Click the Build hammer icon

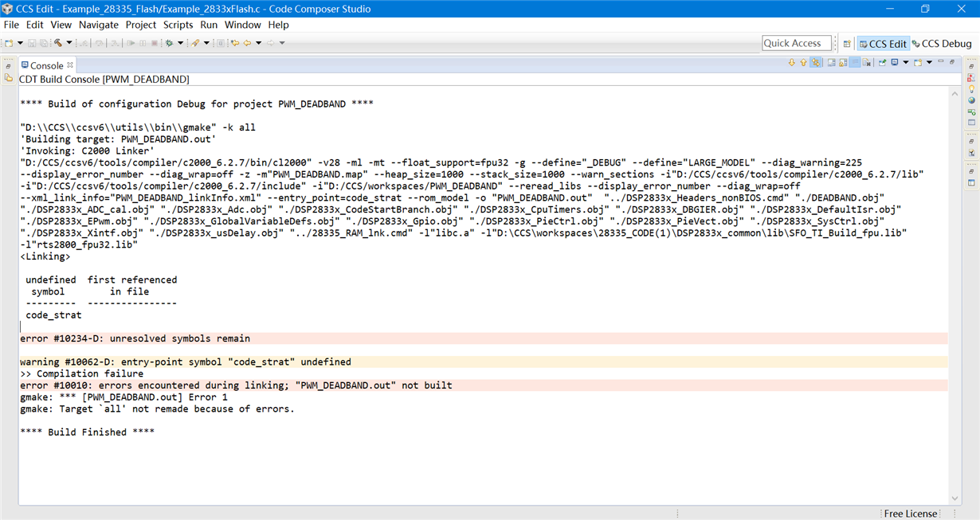(x=57, y=43)
